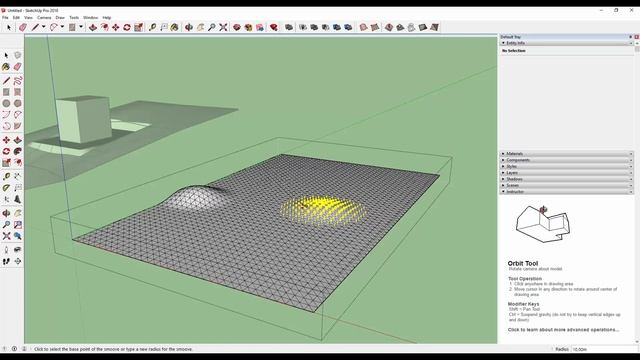The width and height of the screenshot is (640, 360).
Task: Open the Help menu
Action: tap(107, 18)
